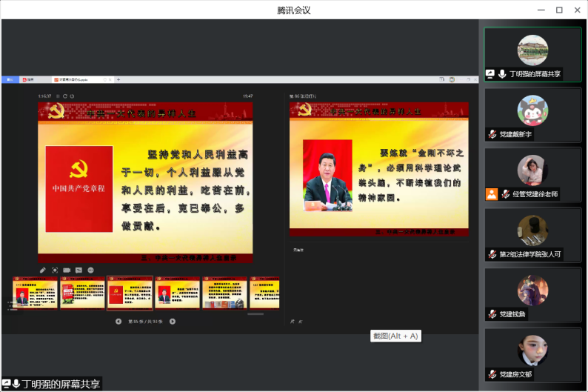Viewport: 588px width, 392px height.
Task: Click the focus/zoom slide icon
Action: coord(55,270)
